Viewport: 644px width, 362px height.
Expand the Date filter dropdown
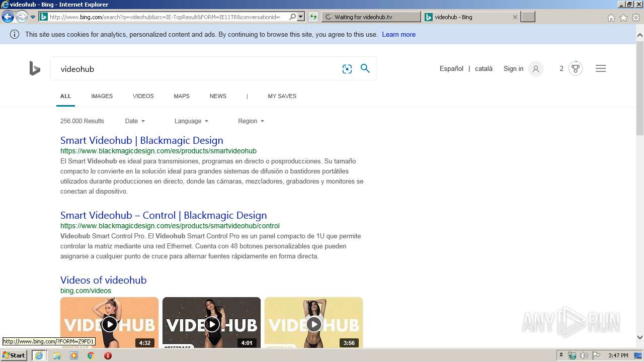[135, 121]
